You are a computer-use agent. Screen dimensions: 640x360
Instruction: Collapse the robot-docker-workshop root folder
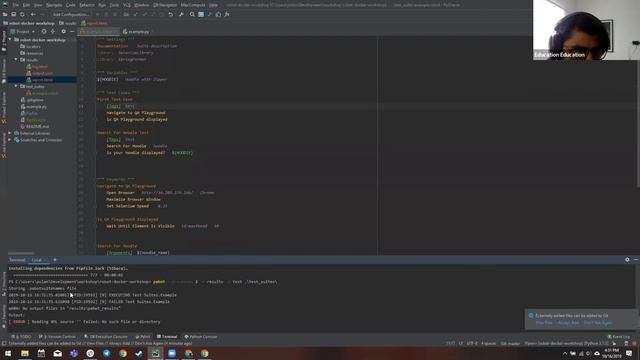pyautogui.click(x=10, y=40)
